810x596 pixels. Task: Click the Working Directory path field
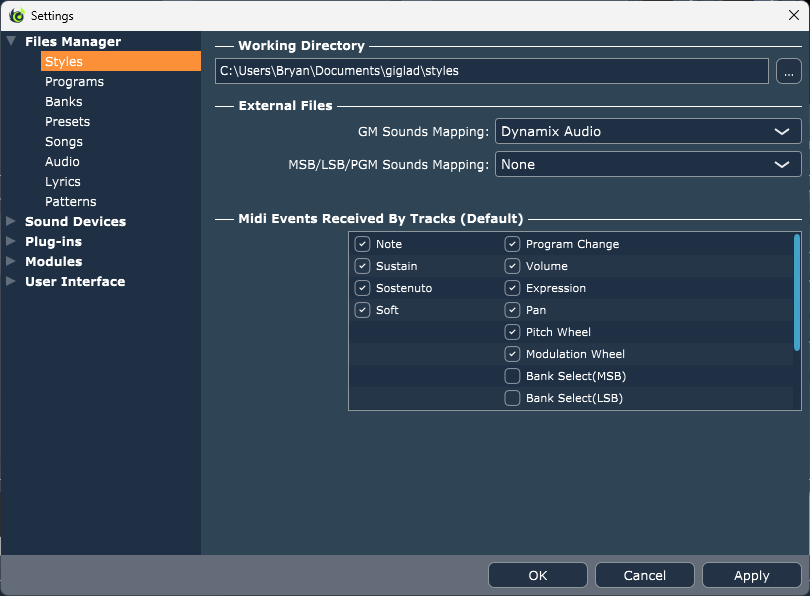tap(492, 71)
